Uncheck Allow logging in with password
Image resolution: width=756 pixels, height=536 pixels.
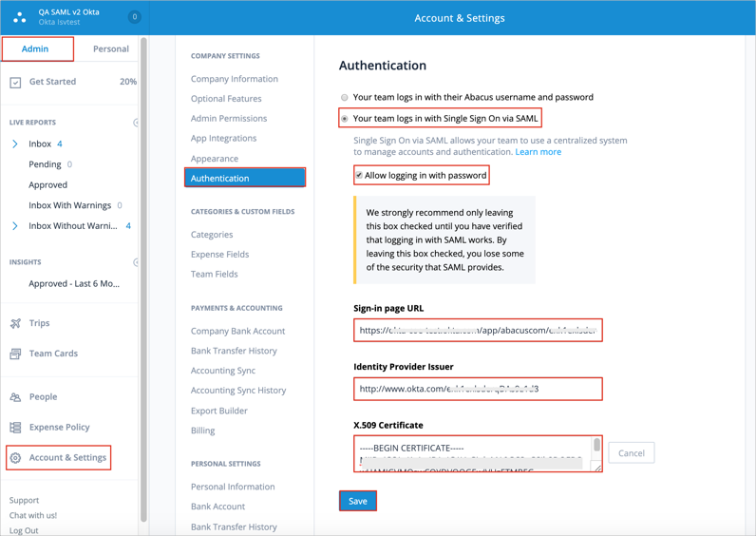click(x=359, y=176)
